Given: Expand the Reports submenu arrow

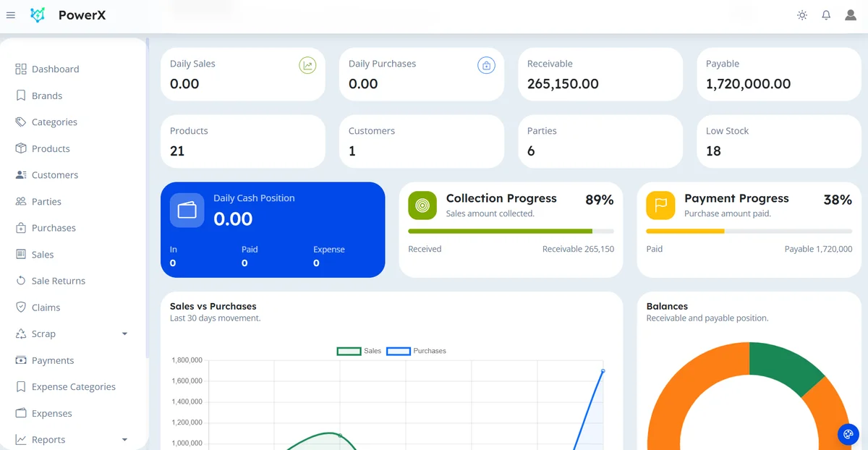Looking at the screenshot, I should pyautogui.click(x=124, y=440).
